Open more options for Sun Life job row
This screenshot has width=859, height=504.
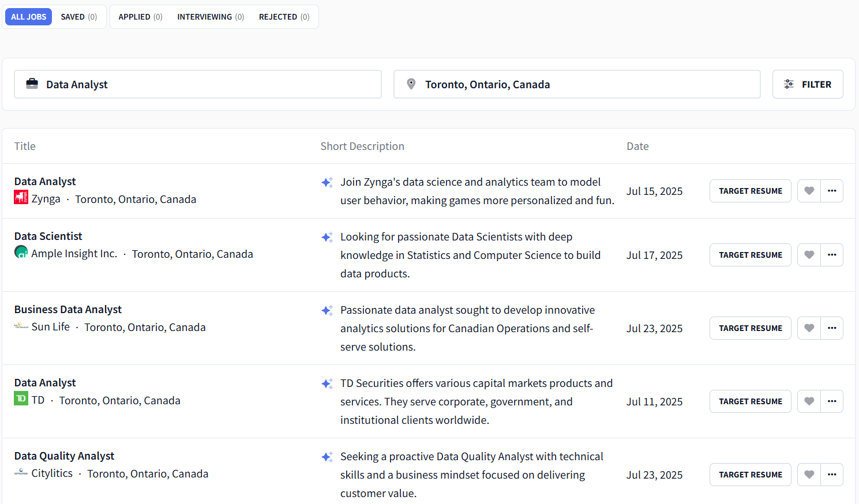832,328
